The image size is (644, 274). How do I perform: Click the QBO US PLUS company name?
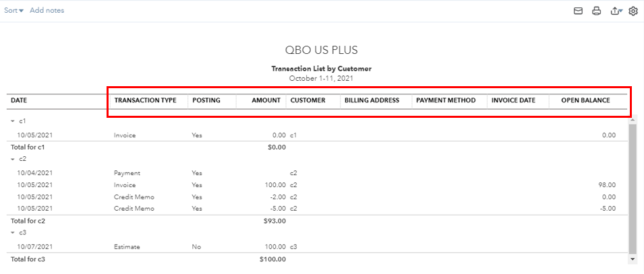[322, 50]
